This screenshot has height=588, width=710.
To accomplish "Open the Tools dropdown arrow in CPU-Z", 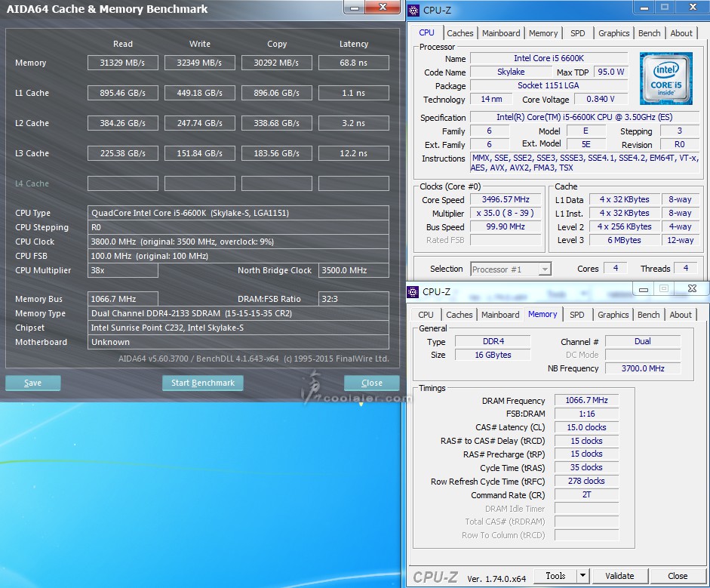I will 582,576.
